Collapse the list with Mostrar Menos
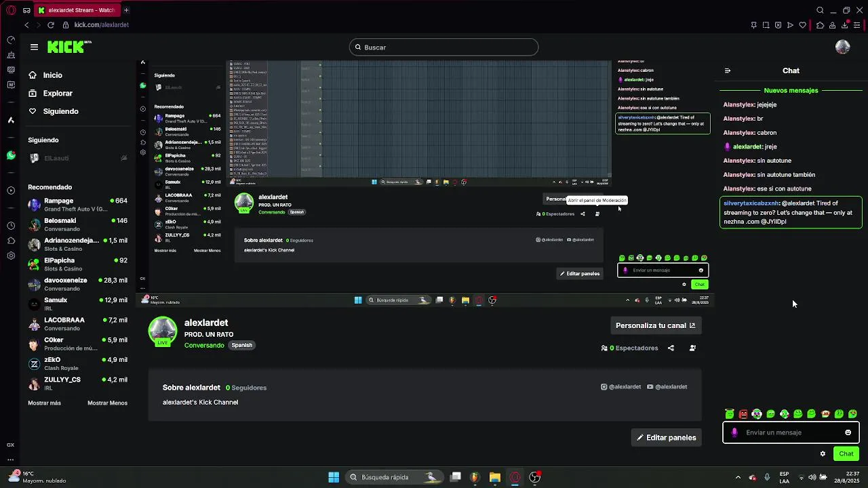This screenshot has width=868, height=488. coord(107,403)
